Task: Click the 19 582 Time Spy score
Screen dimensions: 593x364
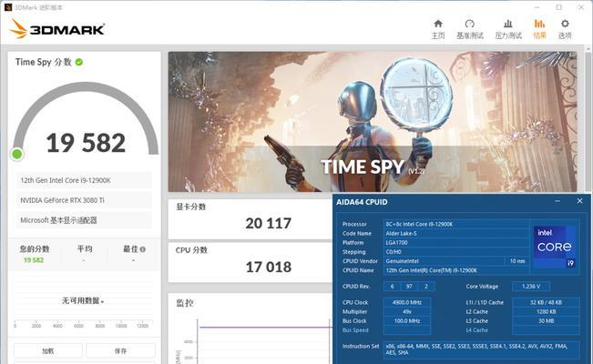Action: [86, 143]
